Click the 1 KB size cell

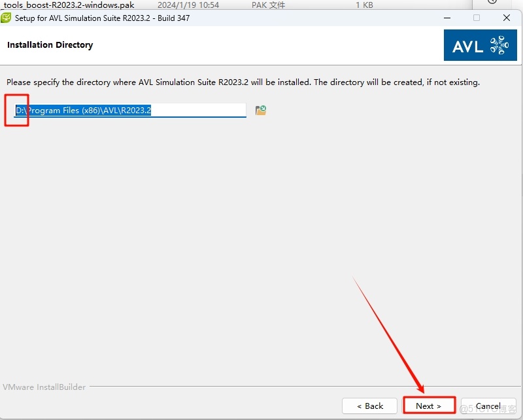[364, 5]
